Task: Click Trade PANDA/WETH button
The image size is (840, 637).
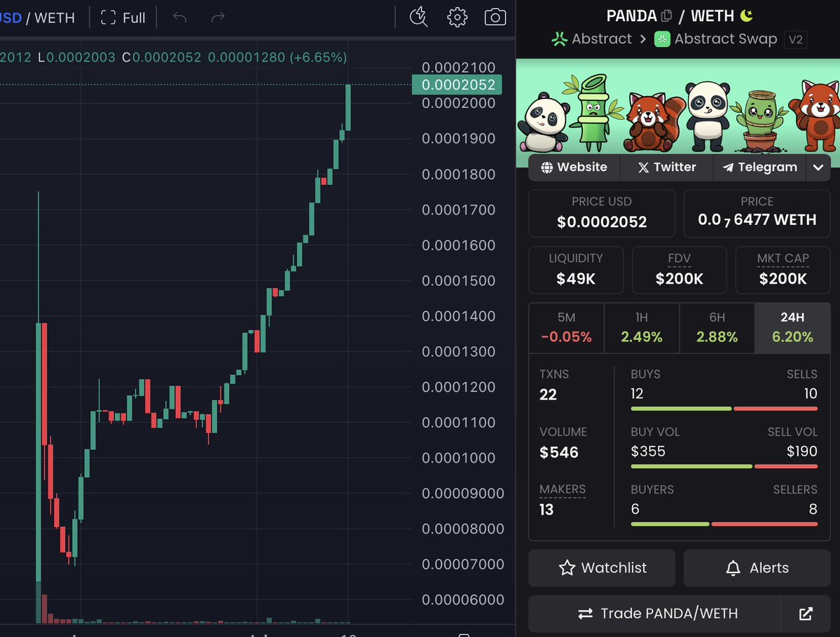Action: (x=654, y=614)
